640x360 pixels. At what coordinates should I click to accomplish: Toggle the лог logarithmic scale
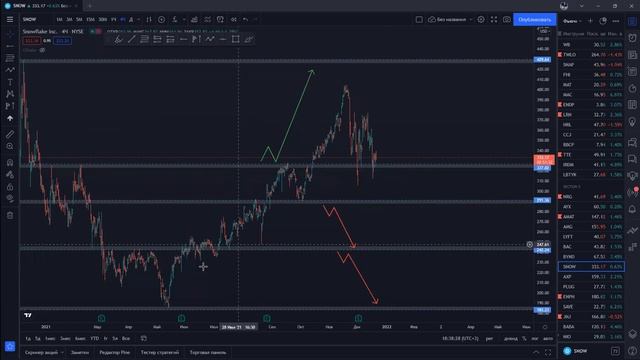click(535, 338)
